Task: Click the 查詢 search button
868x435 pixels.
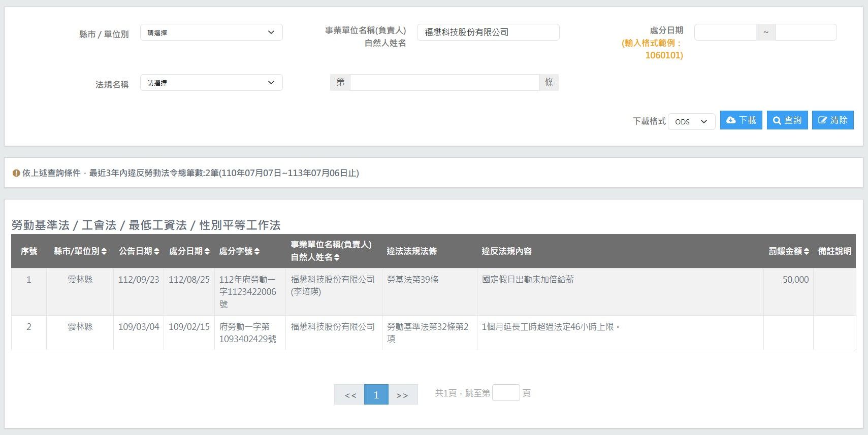Action: (787, 120)
